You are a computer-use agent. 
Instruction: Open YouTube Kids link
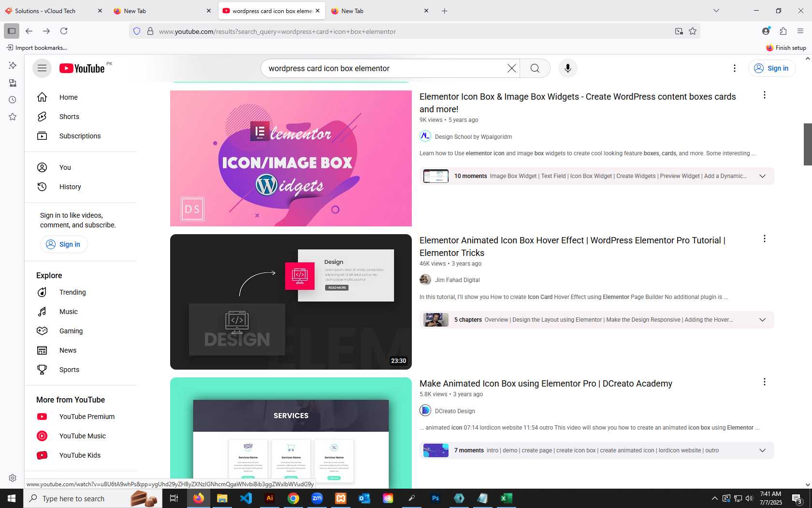(x=81, y=455)
